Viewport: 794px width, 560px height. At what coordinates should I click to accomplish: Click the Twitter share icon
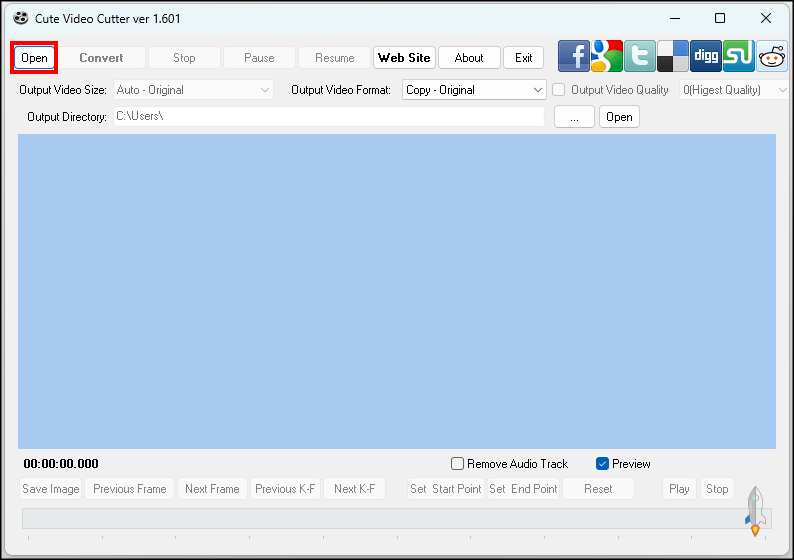[639, 57]
